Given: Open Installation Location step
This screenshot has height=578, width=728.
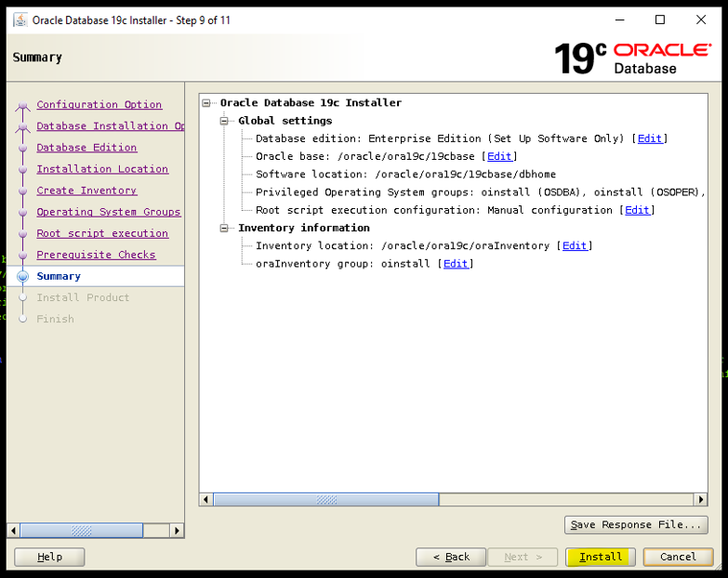Looking at the screenshot, I should 102,169.
